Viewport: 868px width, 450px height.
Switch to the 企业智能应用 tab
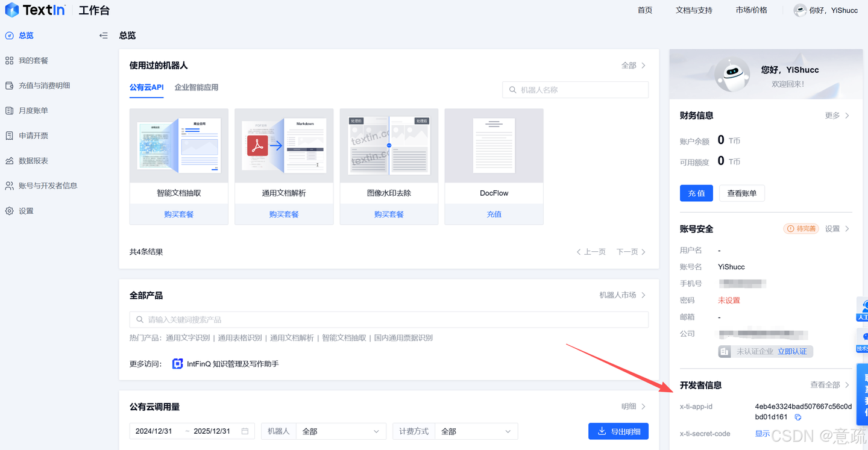coord(197,87)
